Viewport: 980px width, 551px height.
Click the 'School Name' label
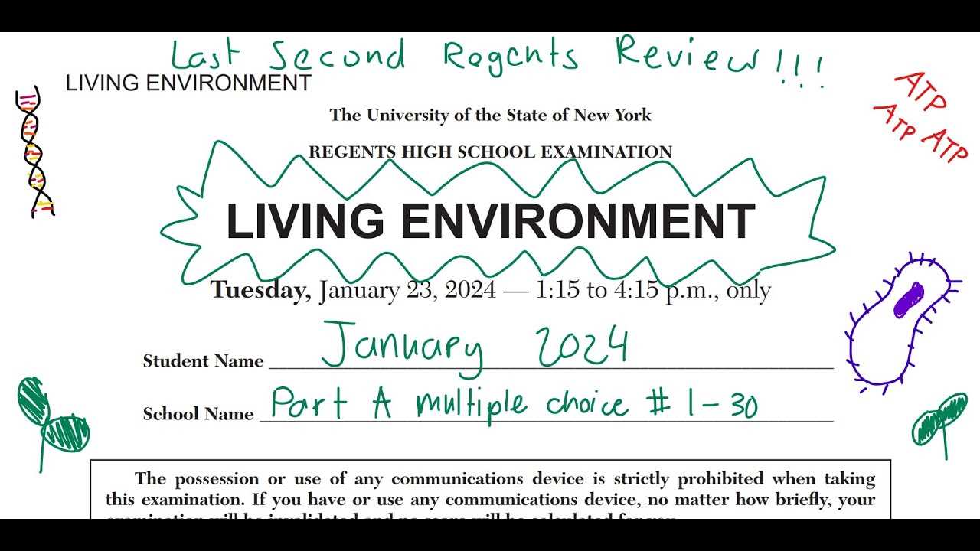[198, 414]
